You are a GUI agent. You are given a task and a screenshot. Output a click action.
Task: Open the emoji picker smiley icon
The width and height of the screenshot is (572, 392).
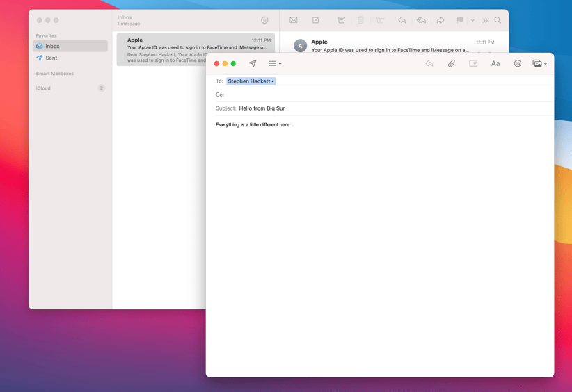tap(517, 63)
